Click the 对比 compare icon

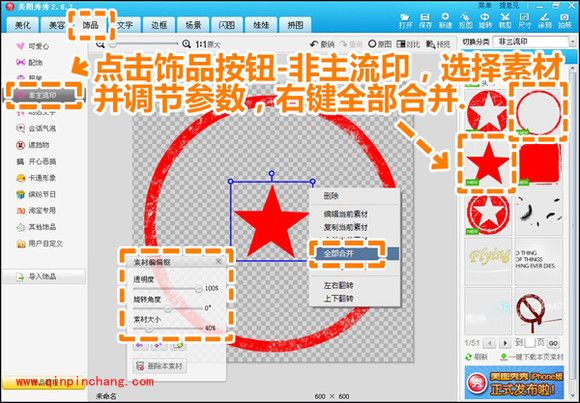click(x=408, y=44)
